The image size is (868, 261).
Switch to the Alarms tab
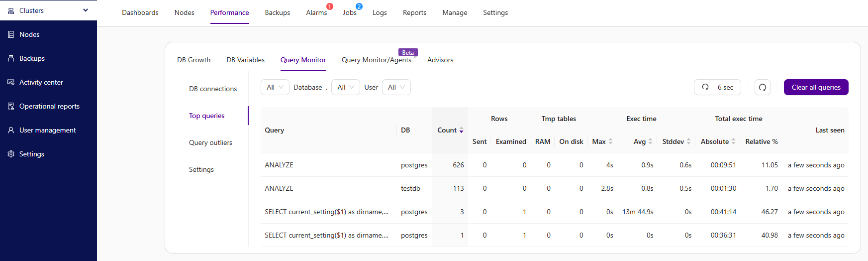(x=316, y=12)
